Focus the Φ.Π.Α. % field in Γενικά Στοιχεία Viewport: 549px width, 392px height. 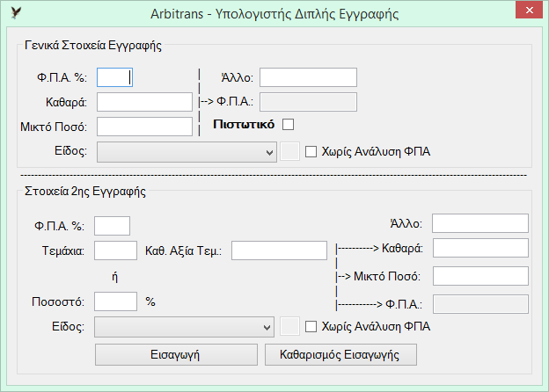(x=114, y=77)
